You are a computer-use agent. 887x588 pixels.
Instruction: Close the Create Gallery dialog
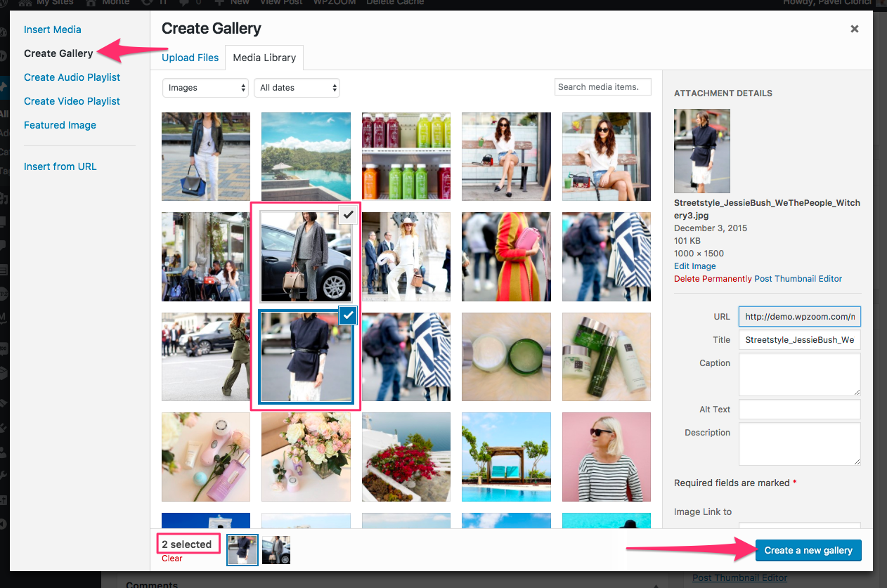click(854, 29)
